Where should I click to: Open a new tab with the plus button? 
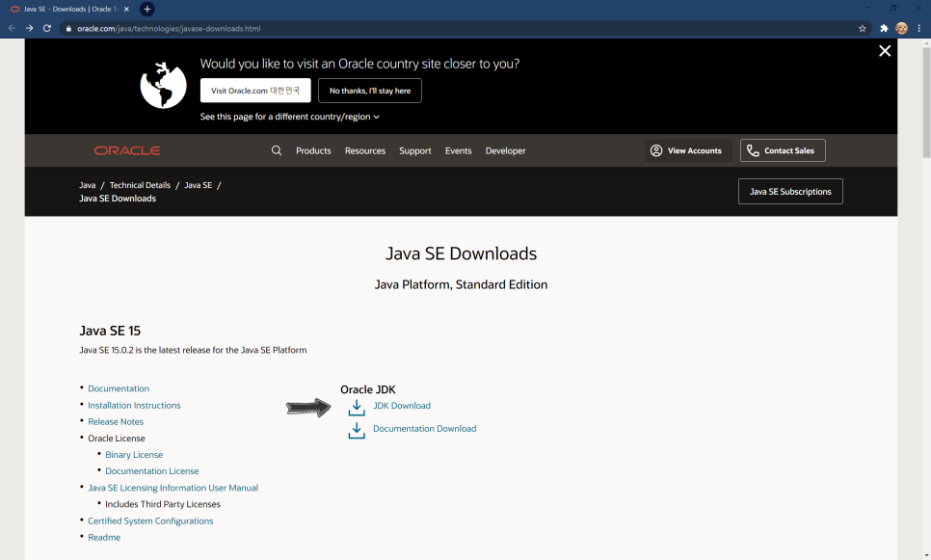click(147, 9)
